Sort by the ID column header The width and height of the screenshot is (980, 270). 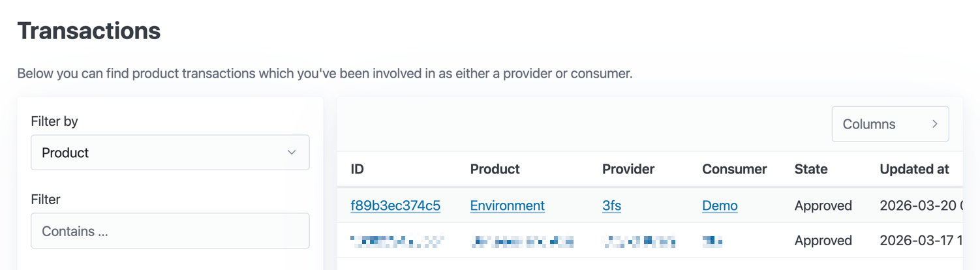(357, 170)
